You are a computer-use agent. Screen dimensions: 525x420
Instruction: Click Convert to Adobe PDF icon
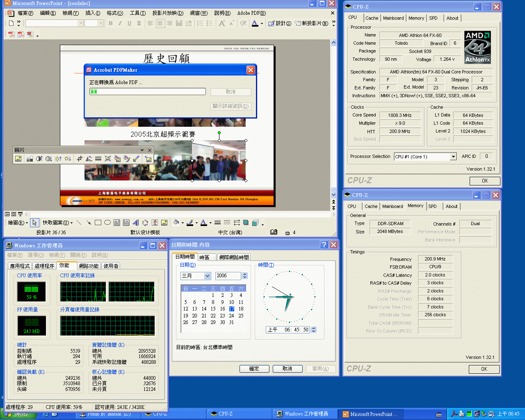11,34
